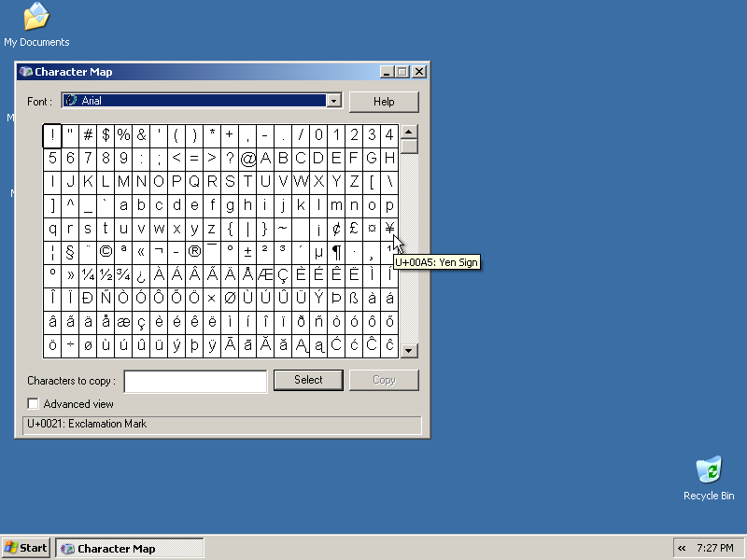Click Character Map taskbar button
Image resolution: width=747 pixels, height=560 pixels.
[x=130, y=548]
